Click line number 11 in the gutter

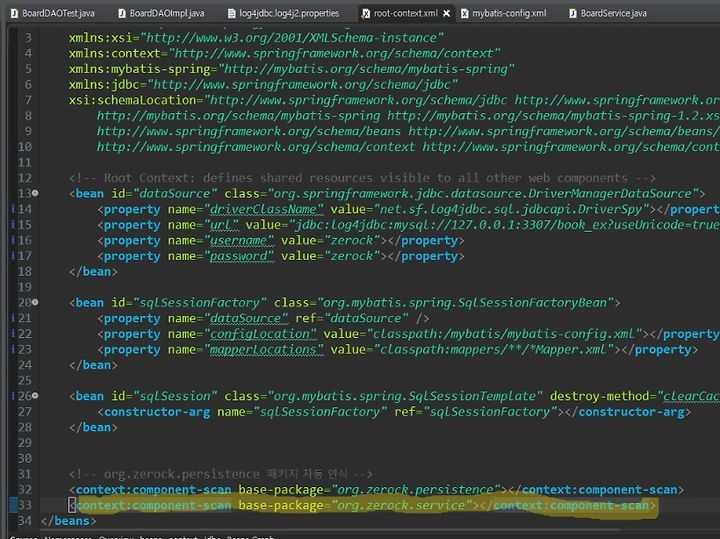[x=25, y=163]
